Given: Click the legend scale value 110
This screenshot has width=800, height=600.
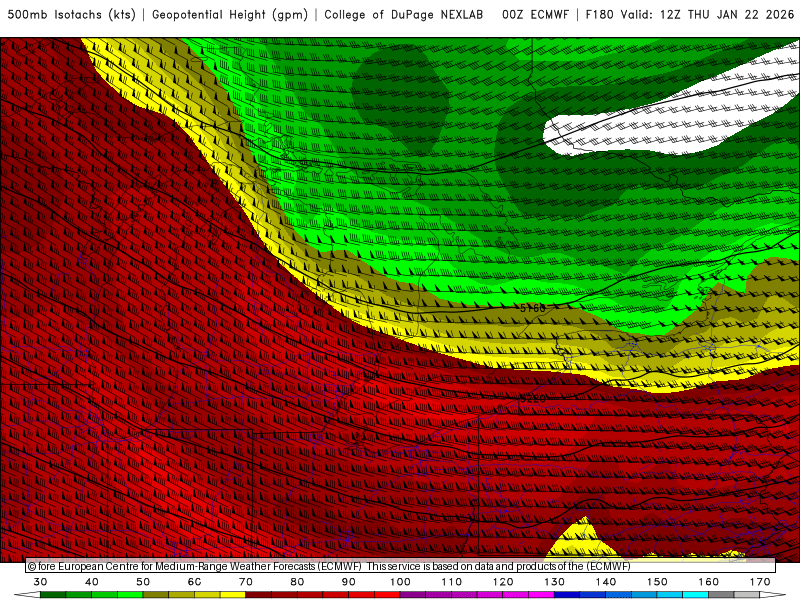Looking at the screenshot, I should coord(452,582).
